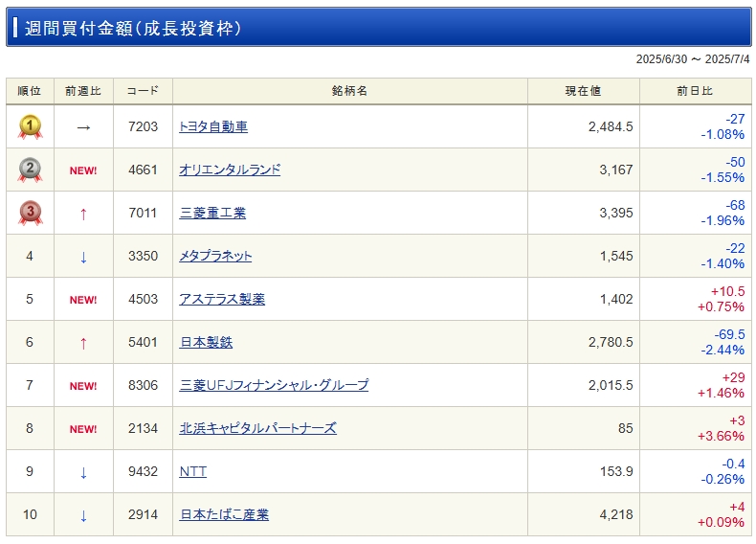Click the 銘柄名 column header
Image resolution: width=756 pixels, height=544 pixels.
[350, 91]
